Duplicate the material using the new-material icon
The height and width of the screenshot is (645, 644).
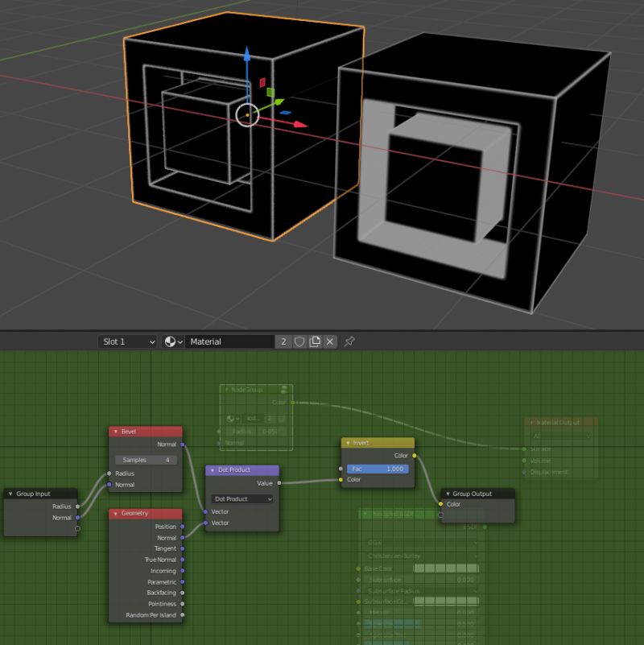point(314,341)
